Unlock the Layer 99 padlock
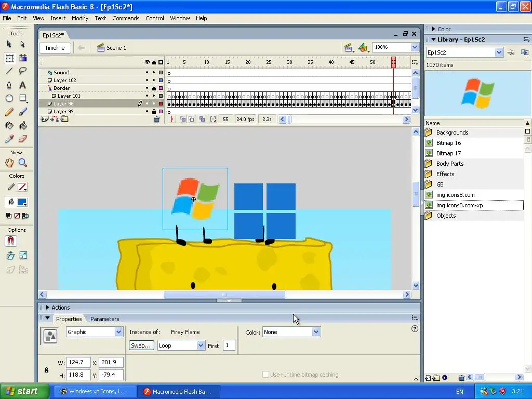Viewport: 532px width, 399px height. tap(154, 112)
